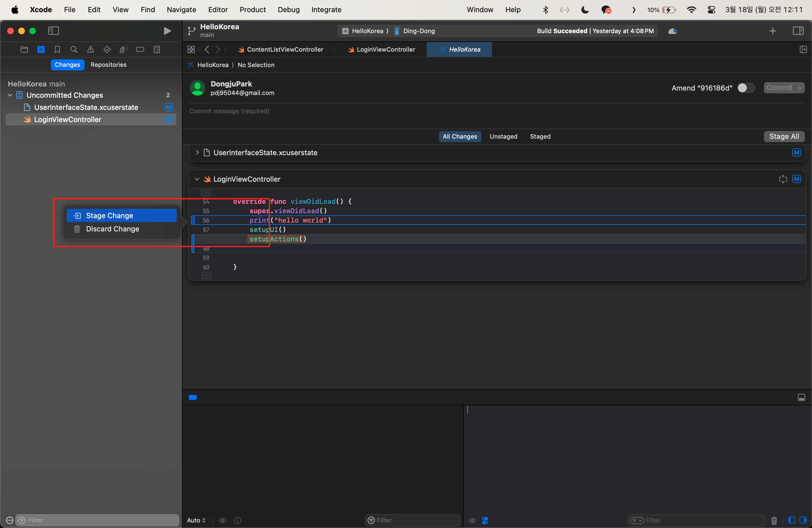Select UserInterfaceState.xcuserstate in the sidebar
The image size is (812, 528).
pos(91,107)
